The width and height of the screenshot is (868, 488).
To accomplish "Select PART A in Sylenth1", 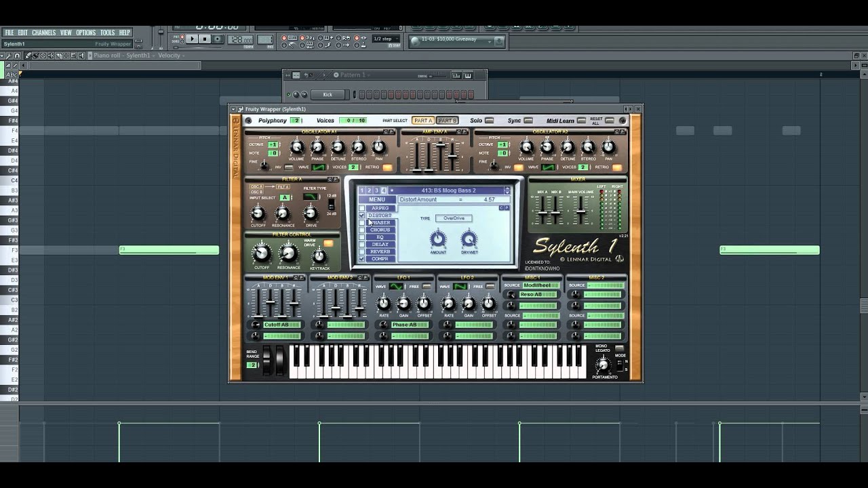I will [423, 121].
